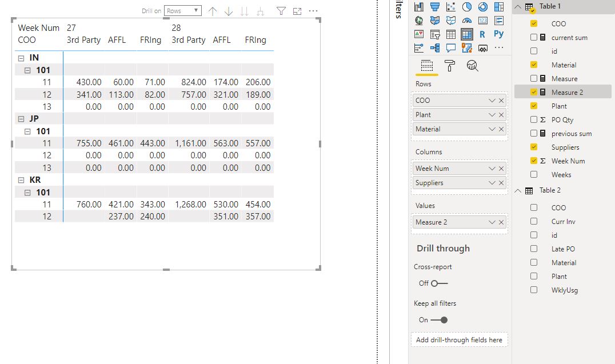Screen dimensions: 615x364
Task: Select the matrix visualization
Action: [467, 34]
